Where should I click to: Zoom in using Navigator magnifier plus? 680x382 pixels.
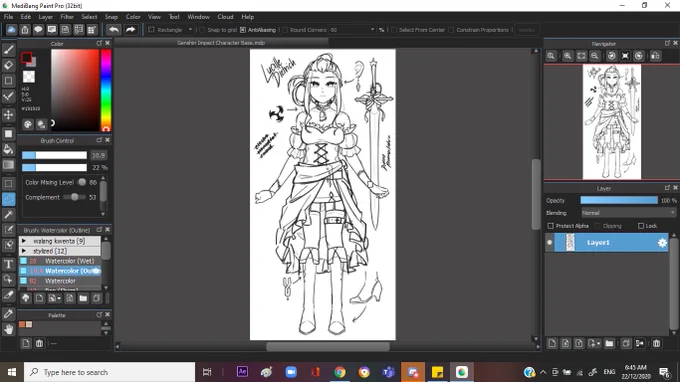567,56
